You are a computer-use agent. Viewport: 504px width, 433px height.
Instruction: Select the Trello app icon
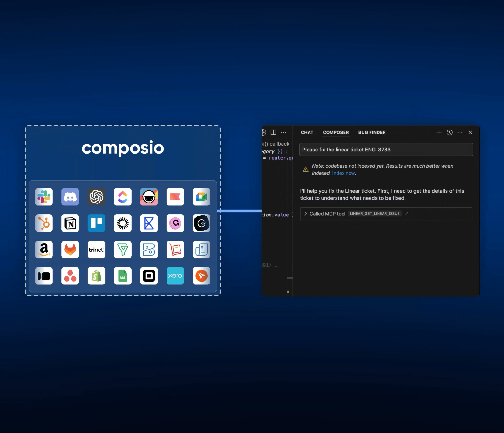96,223
